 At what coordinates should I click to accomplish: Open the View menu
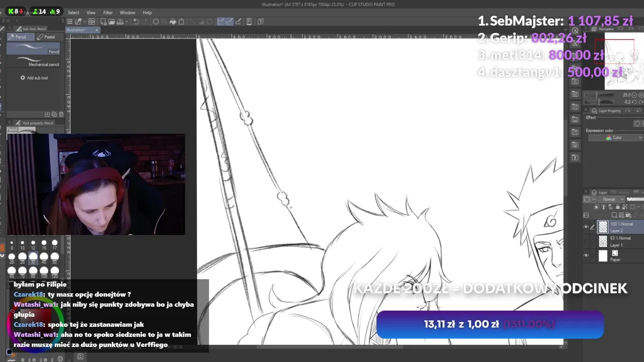(91, 13)
